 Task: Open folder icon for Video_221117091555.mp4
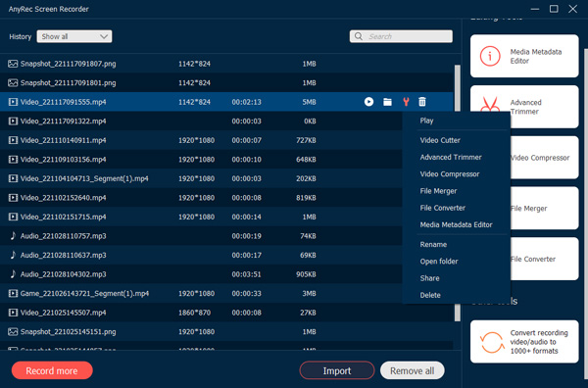pyautogui.click(x=387, y=102)
